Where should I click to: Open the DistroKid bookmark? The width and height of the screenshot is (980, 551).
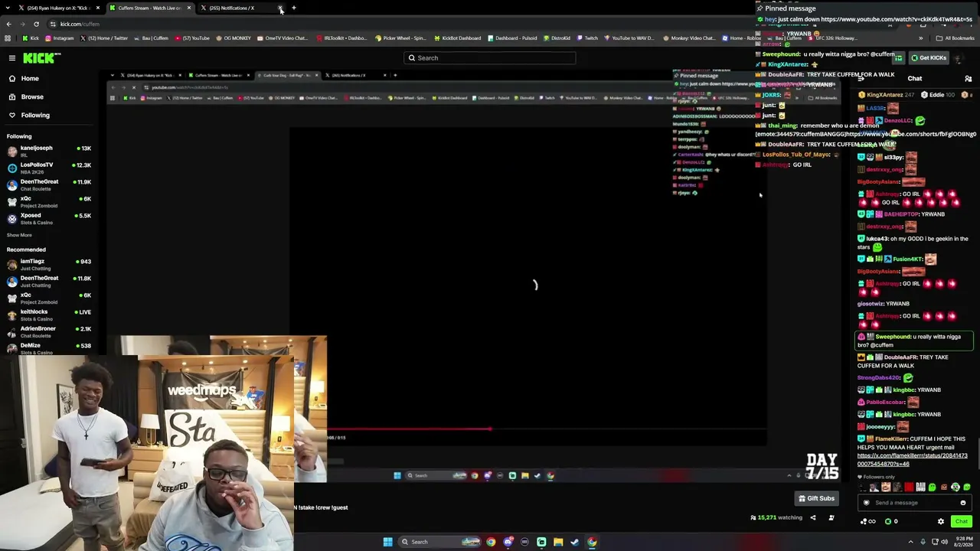click(x=557, y=38)
